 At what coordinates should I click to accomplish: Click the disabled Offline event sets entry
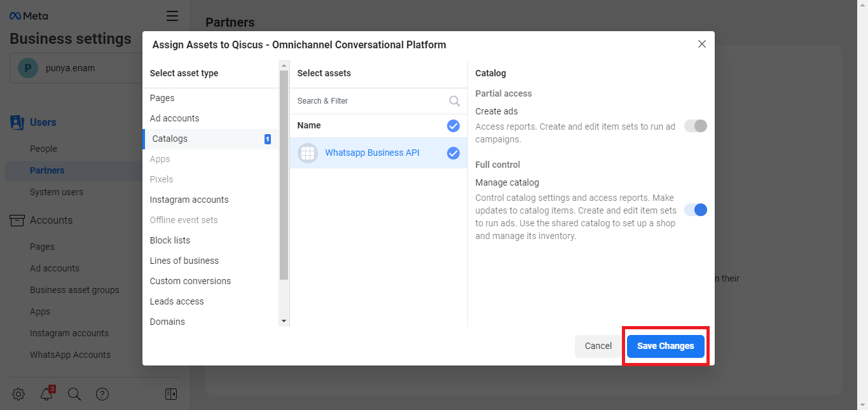pos(184,220)
